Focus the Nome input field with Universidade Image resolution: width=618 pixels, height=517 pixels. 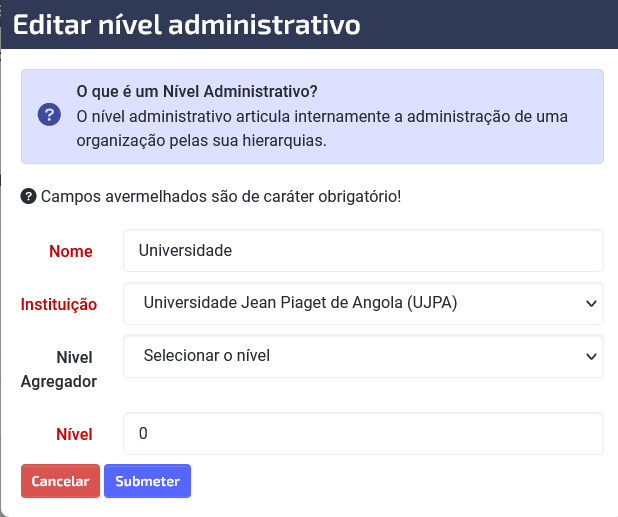coord(363,251)
